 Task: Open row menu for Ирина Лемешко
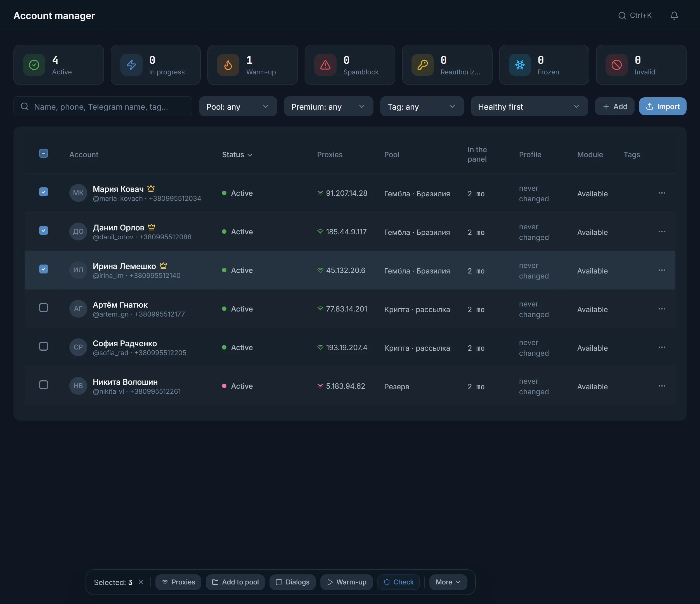pos(662,270)
